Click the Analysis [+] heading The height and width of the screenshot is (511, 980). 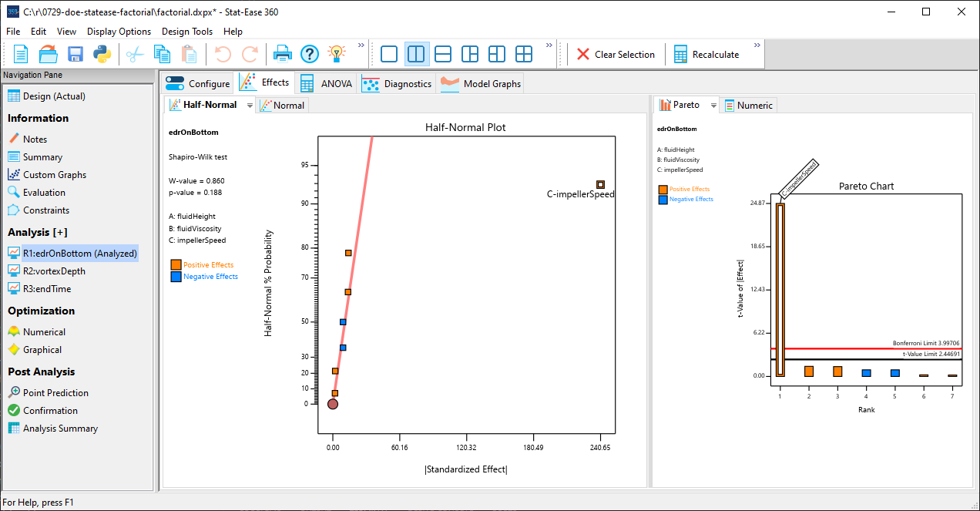[38, 232]
